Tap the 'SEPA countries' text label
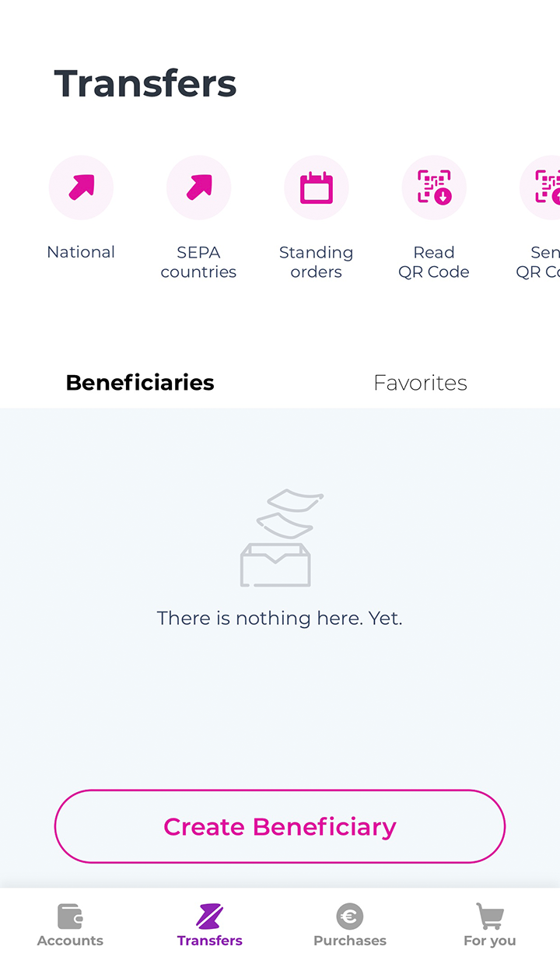Screen dimensions: 560x957 198,262
